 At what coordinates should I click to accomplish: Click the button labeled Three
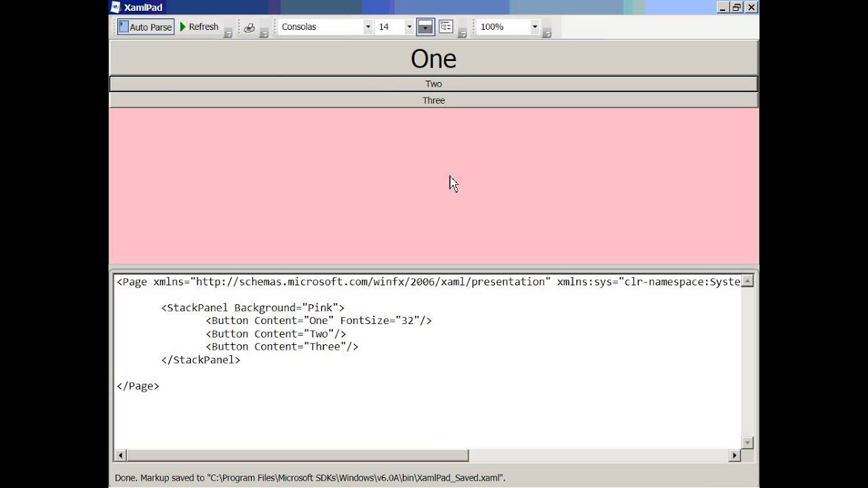coord(433,100)
